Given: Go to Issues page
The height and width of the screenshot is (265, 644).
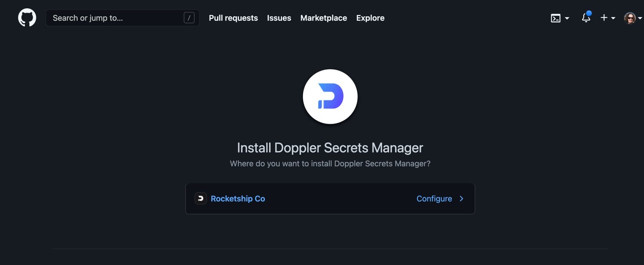Looking at the screenshot, I should click(x=279, y=18).
